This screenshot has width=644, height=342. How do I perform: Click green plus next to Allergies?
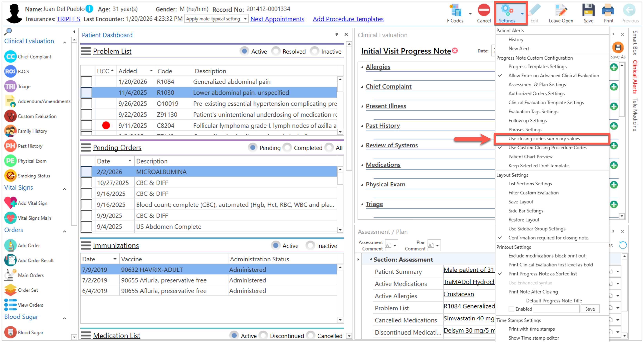click(x=614, y=67)
